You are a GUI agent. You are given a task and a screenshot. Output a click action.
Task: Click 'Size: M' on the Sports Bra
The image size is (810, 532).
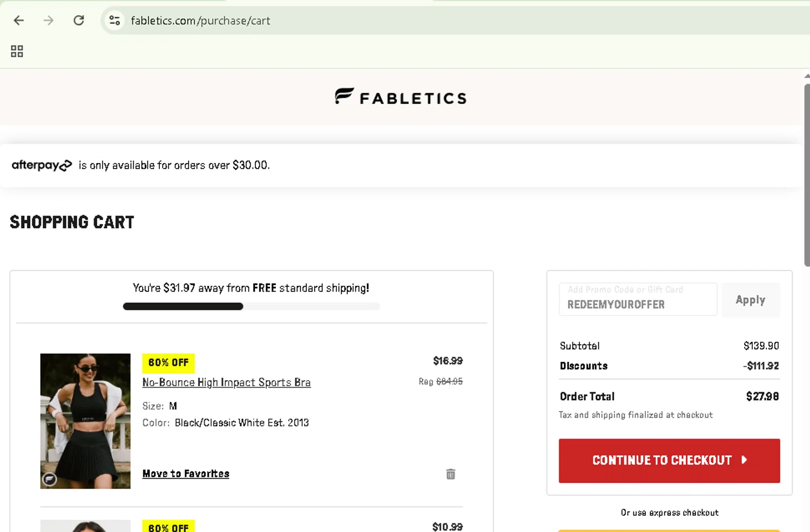point(160,406)
